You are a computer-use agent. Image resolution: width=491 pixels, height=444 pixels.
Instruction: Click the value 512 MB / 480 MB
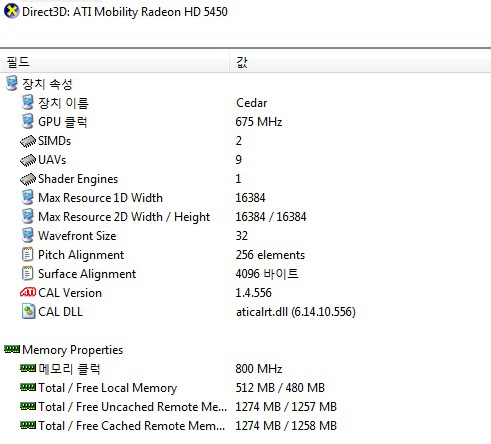[280, 388]
